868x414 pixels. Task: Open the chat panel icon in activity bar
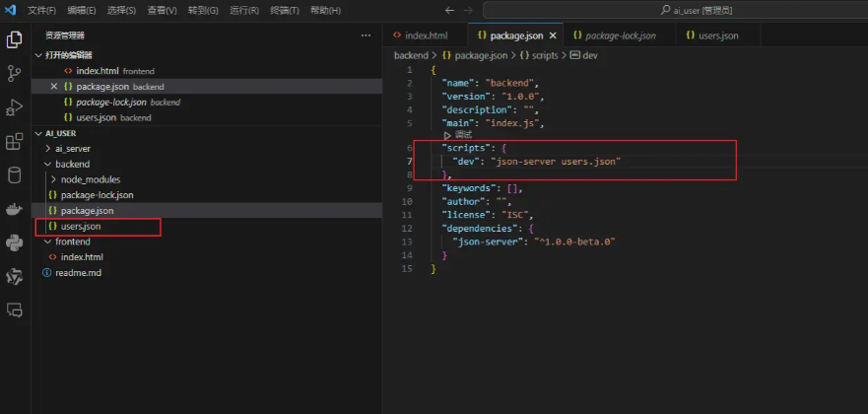[15, 310]
